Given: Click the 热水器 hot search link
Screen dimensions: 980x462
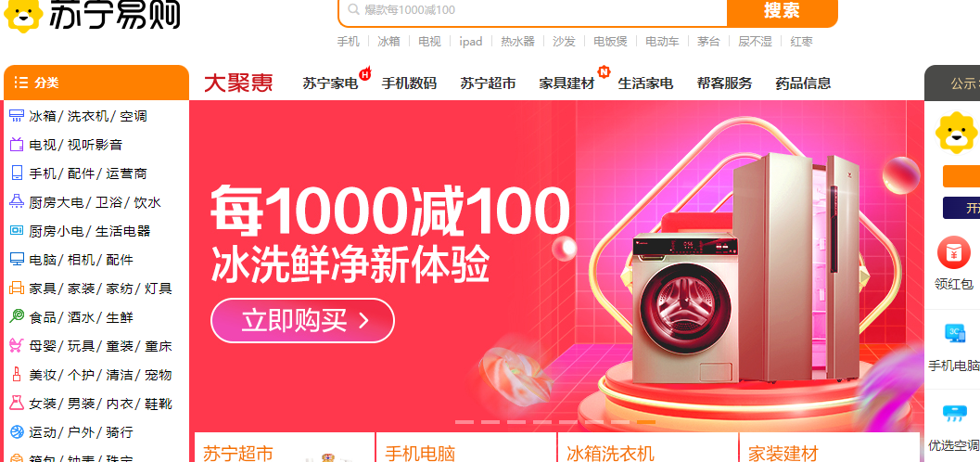Looking at the screenshot, I should tap(517, 41).
